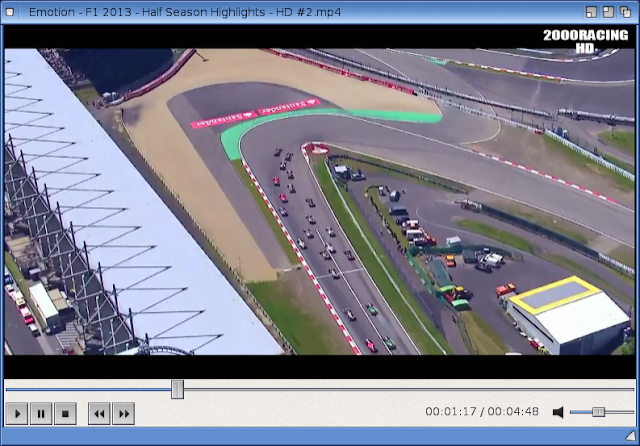Maximize the Emotion player window
Image resolution: width=640 pixels, height=446 pixels.
point(610,10)
